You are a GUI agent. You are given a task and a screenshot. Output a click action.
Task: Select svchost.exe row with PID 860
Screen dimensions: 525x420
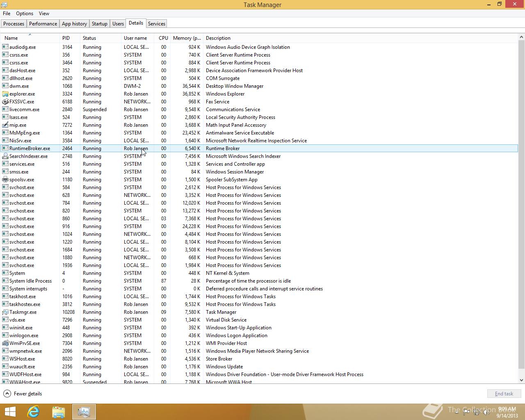point(259,219)
